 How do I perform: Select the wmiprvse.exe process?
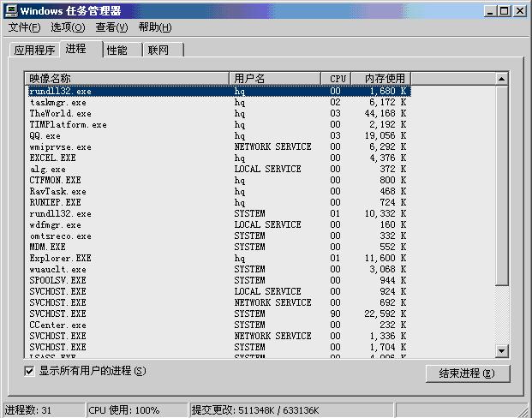point(218,147)
